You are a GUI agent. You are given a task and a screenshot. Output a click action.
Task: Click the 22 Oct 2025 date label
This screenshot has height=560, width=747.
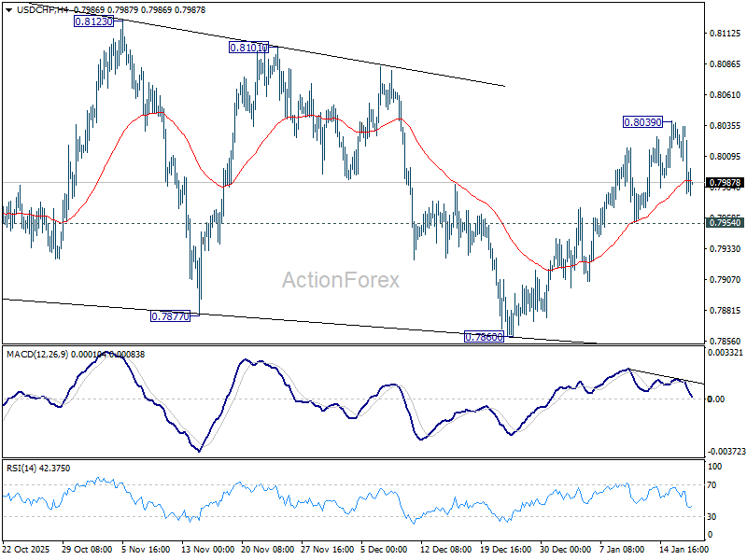tap(26, 549)
